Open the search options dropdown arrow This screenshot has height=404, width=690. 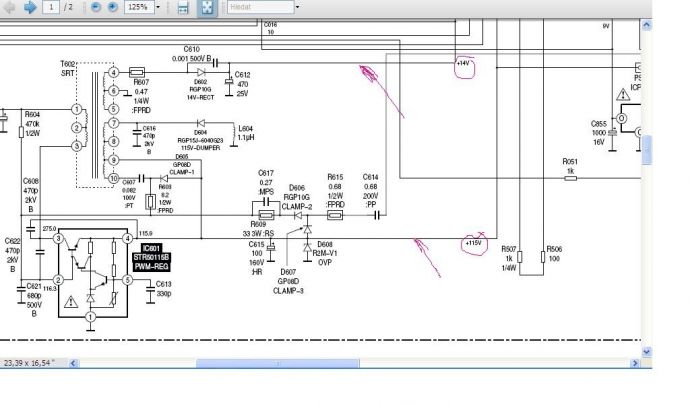(297, 7)
